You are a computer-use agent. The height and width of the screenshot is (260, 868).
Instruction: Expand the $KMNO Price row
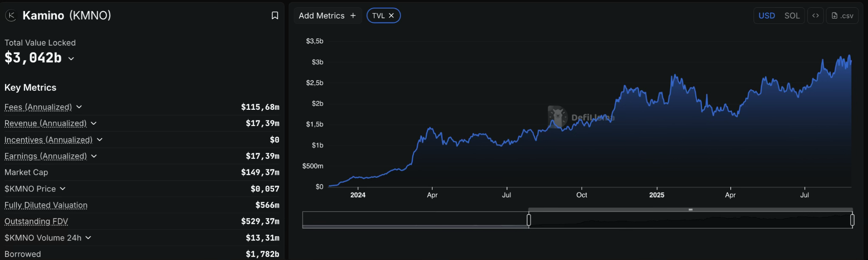tap(62, 189)
